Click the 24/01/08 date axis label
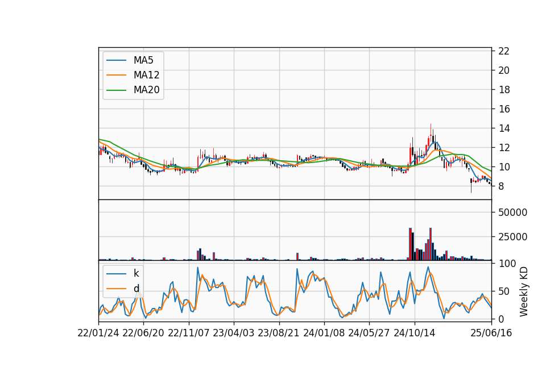546x392 pixels. (x=324, y=333)
